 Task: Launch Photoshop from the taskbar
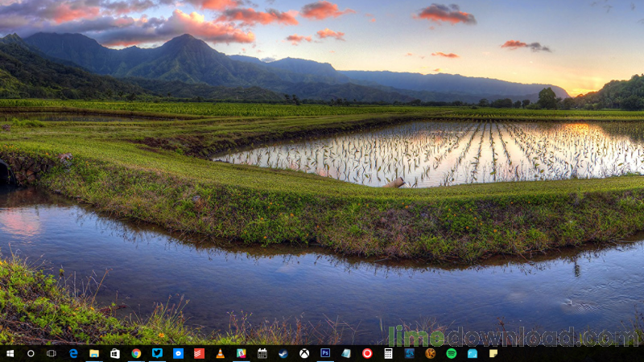(325, 353)
